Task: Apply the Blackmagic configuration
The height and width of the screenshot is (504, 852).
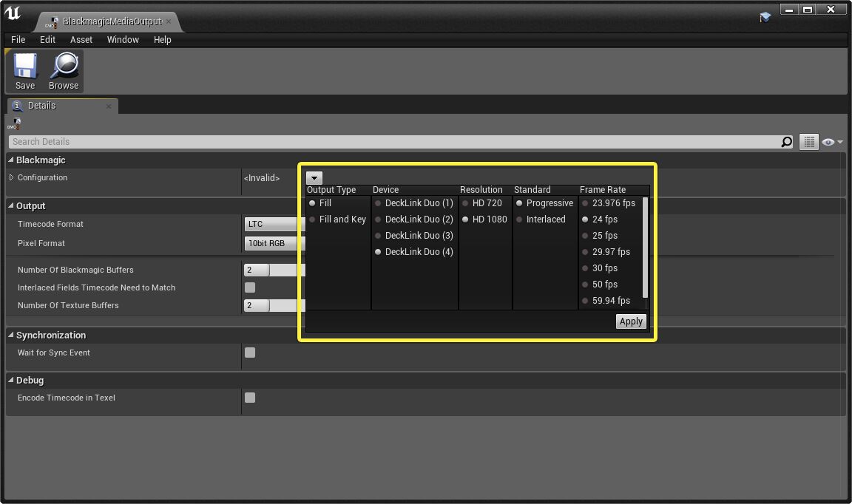Action: tap(631, 321)
